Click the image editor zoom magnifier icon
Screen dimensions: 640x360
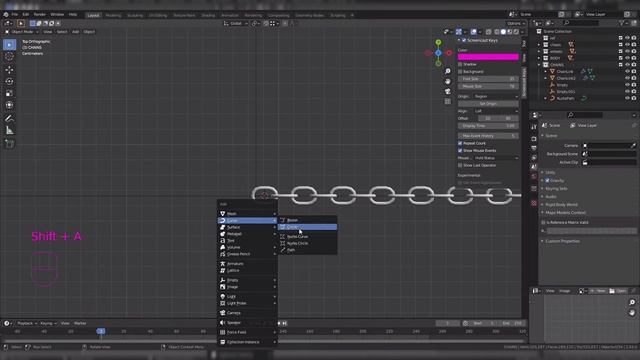click(632, 302)
